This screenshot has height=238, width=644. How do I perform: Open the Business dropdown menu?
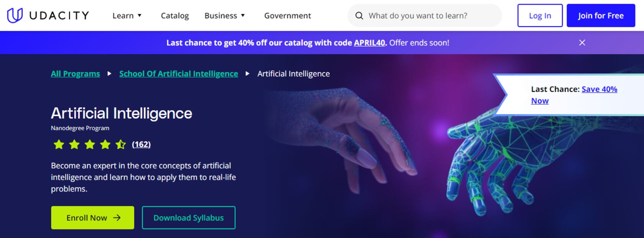224,16
